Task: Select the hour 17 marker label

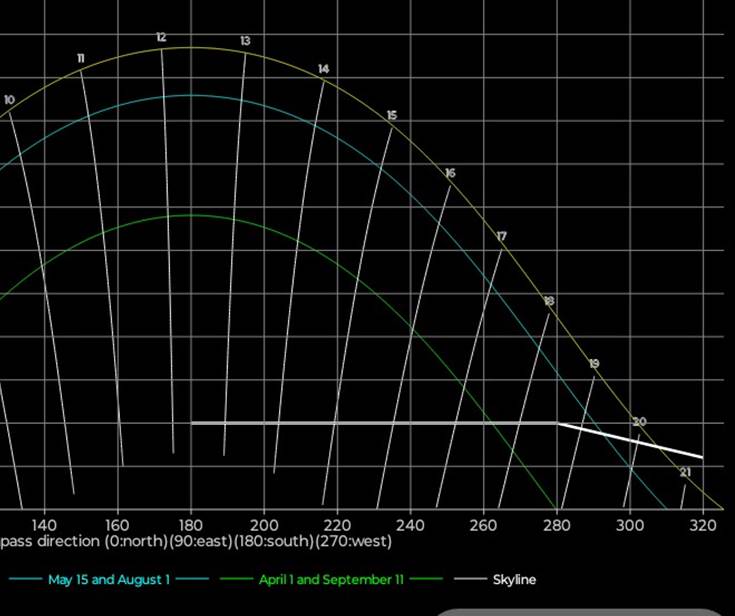Action: tap(502, 237)
